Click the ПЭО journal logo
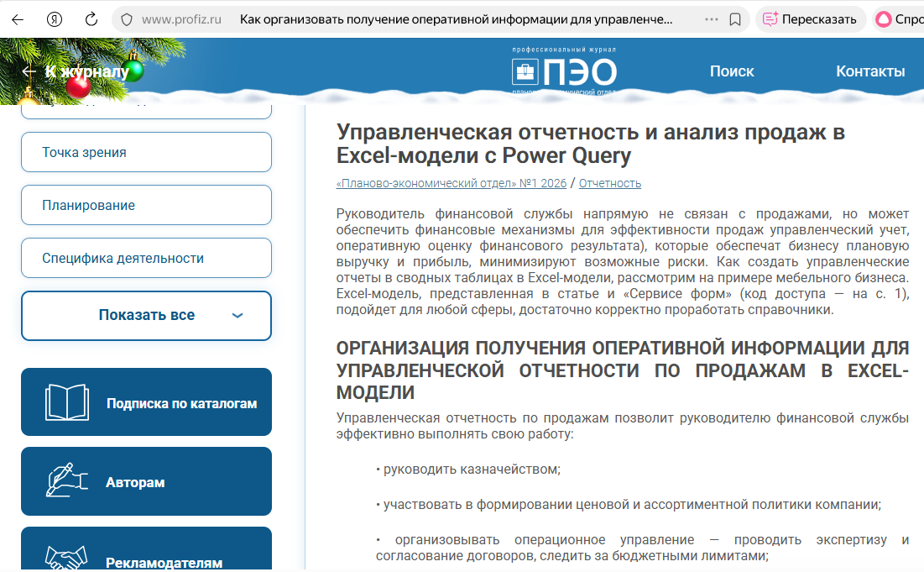This screenshot has width=924, height=572. click(x=564, y=72)
